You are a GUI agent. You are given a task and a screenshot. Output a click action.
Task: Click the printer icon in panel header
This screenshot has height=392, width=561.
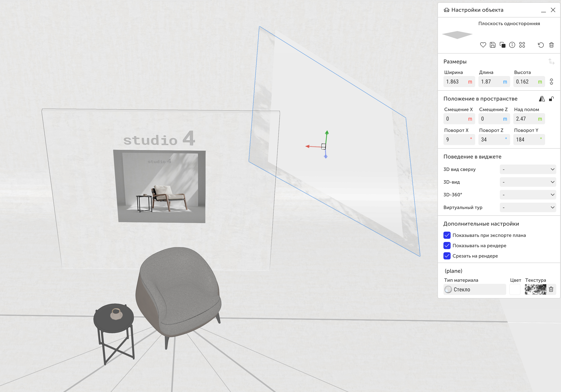[447, 10]
